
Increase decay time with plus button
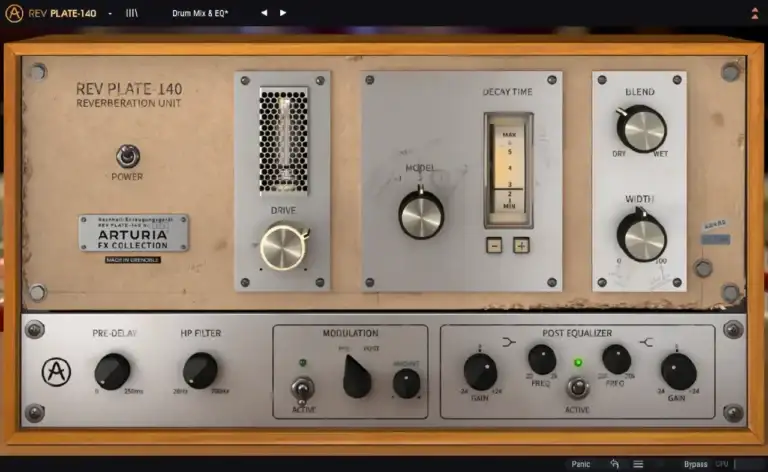point(521,245)
